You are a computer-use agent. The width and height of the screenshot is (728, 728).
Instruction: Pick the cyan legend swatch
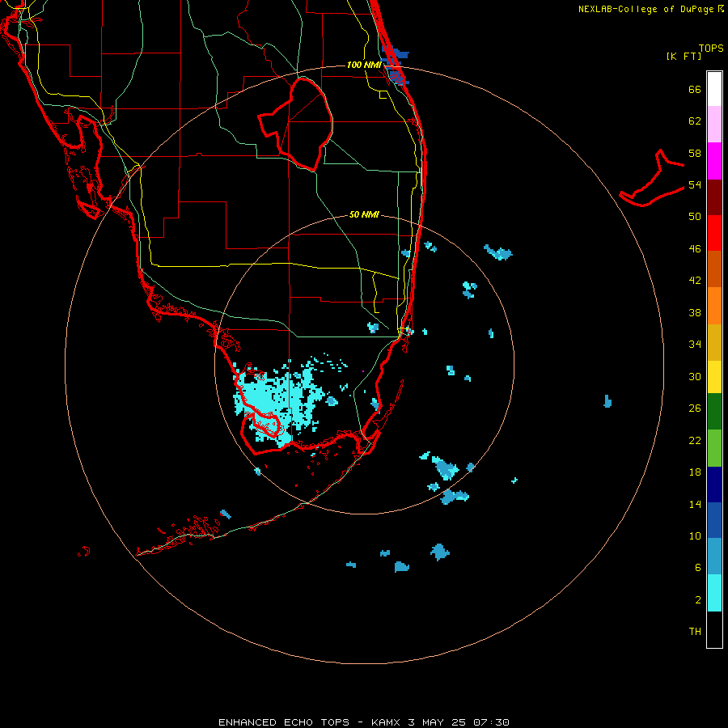click(x=714, y=593)
